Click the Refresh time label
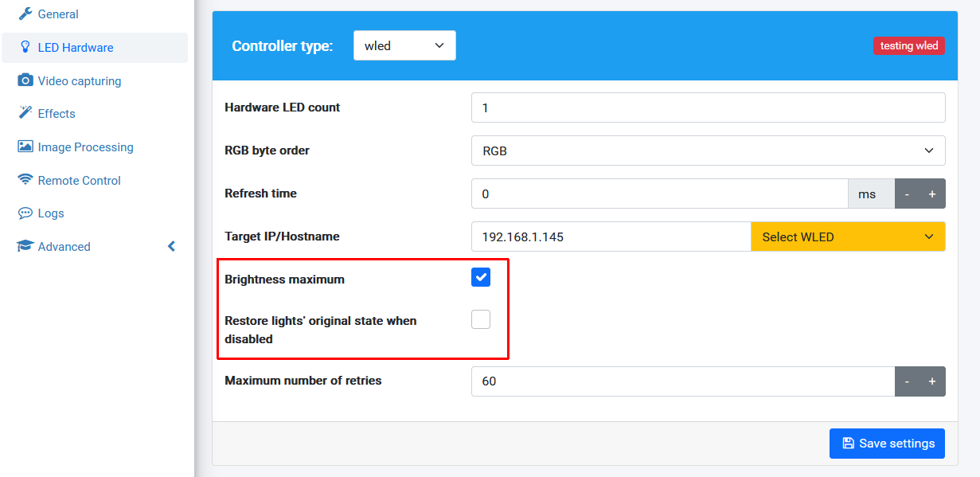Image resolution: width=980 pixels, height=477 pixels. [261, 194]
